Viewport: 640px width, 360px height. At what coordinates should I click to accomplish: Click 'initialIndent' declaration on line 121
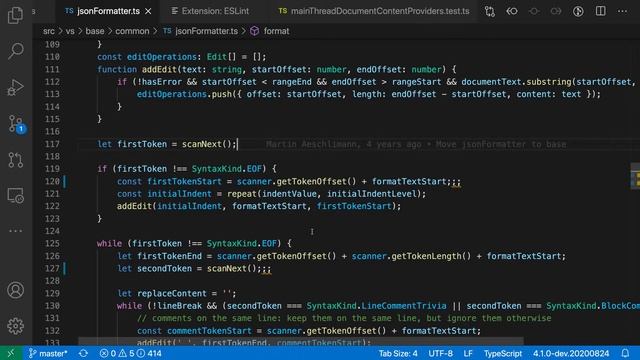tap(179, 194)
